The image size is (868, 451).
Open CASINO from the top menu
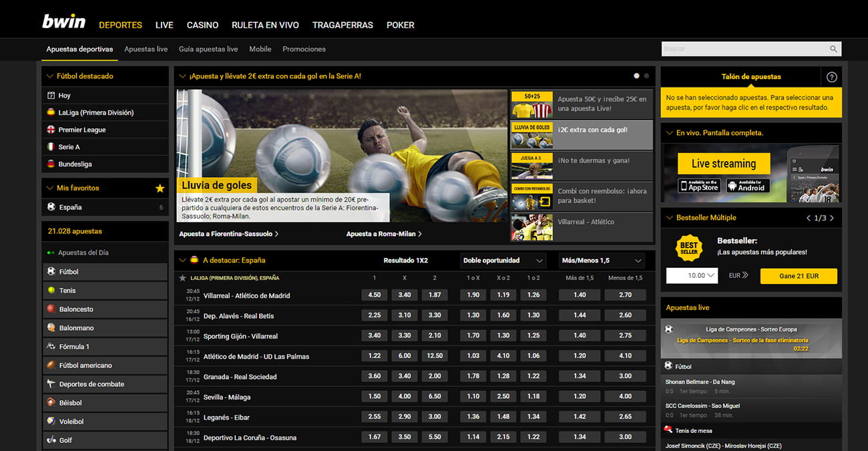click(202, 25)
